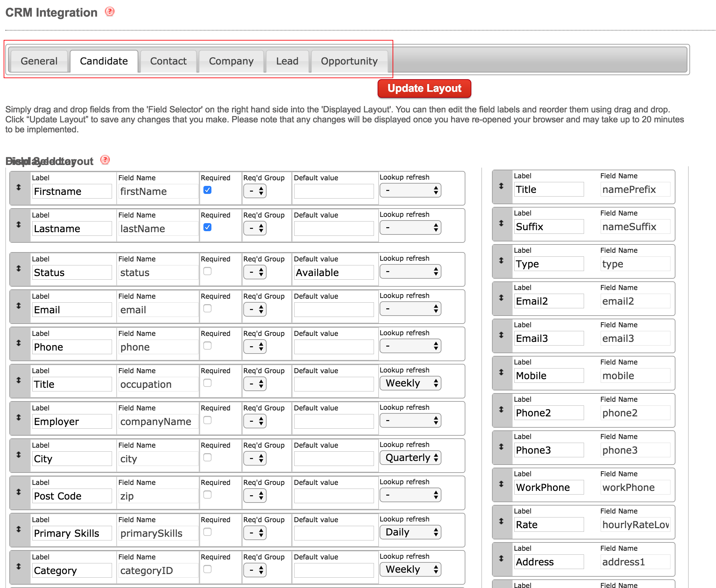Click drag handle icon on Firstname row
The image size is (716, 588).
(19, 187)
